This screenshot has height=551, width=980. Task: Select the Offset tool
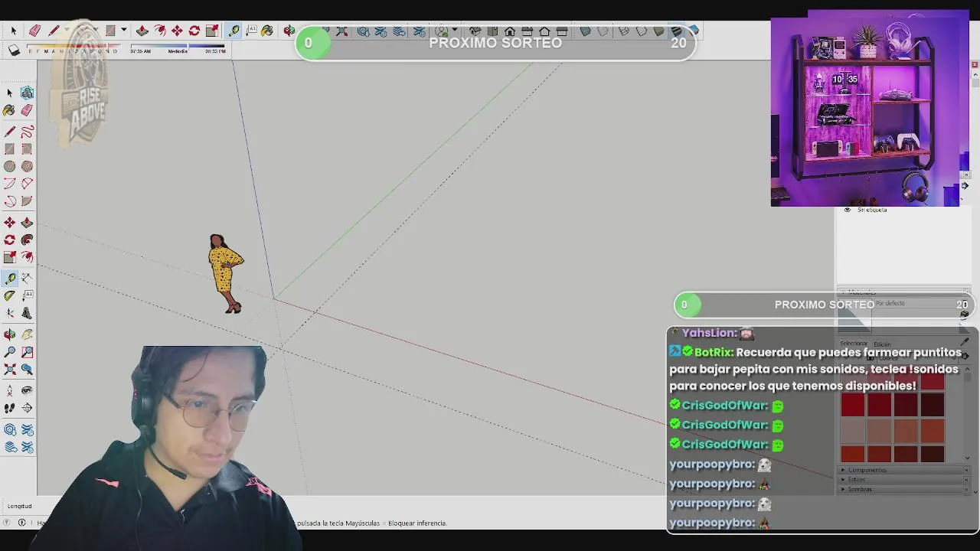27,257
